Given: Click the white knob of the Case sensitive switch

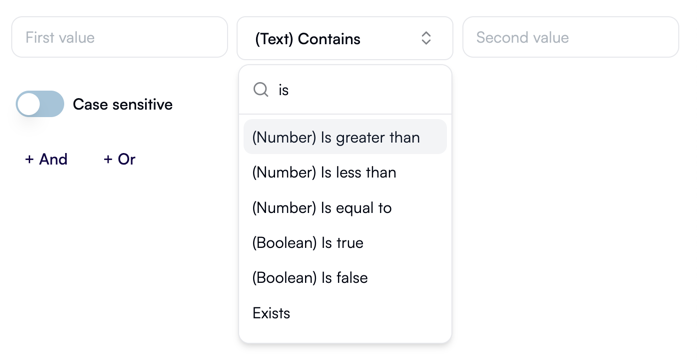Looking at the screenshot, I should [29, 104].
